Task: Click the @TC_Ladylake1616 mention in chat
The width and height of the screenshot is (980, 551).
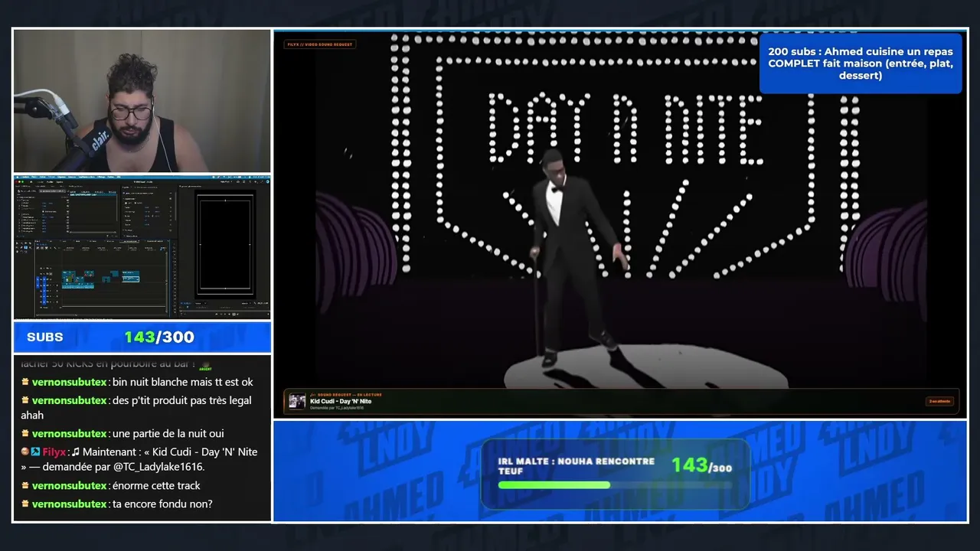Action: (158, 467)
